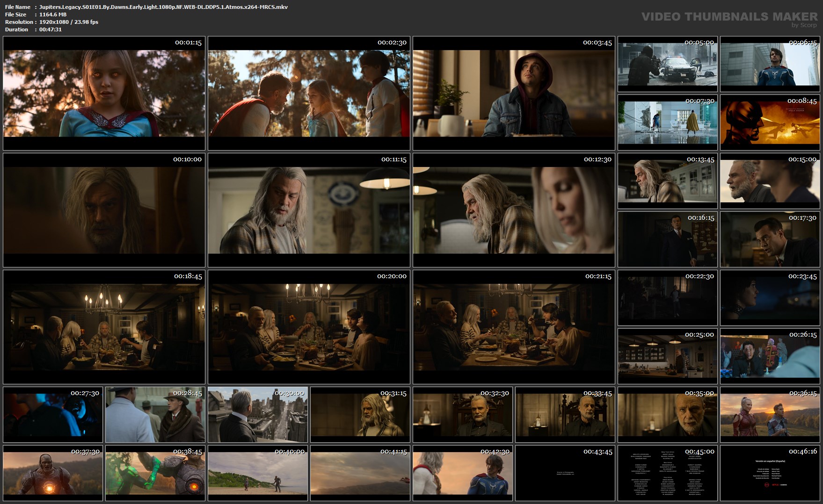
Task: Select the 00:17:30 frame
Action: 770,239
